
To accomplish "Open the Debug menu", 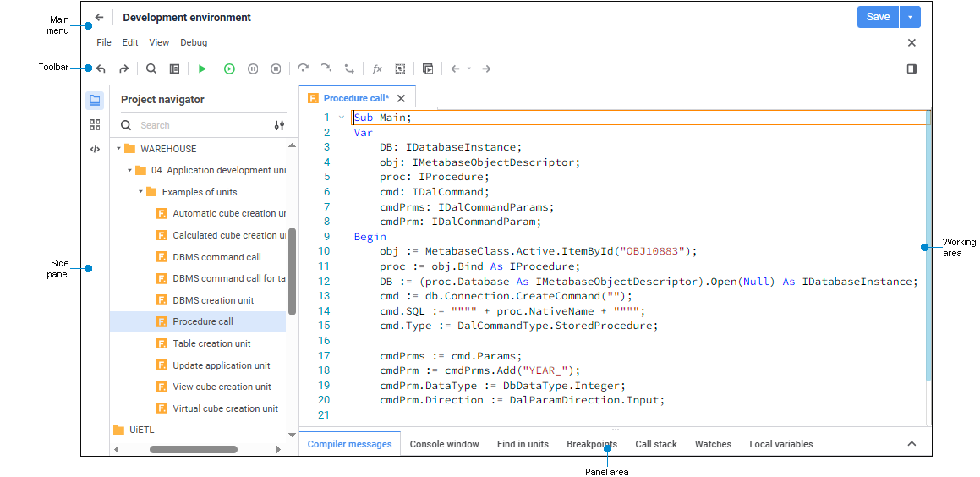I will point(194,42).
